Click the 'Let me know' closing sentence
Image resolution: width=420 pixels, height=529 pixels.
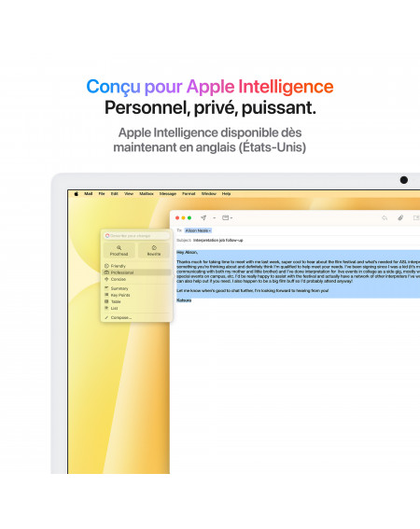[x=253, y=290]
